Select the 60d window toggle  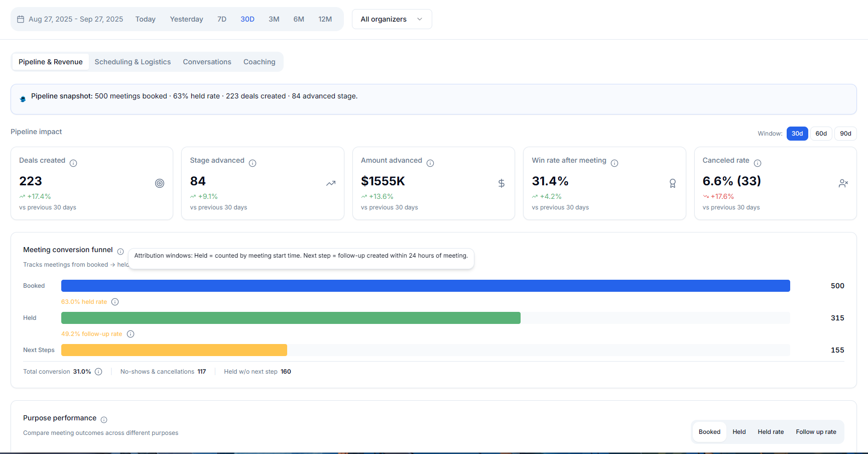point(821,133)
